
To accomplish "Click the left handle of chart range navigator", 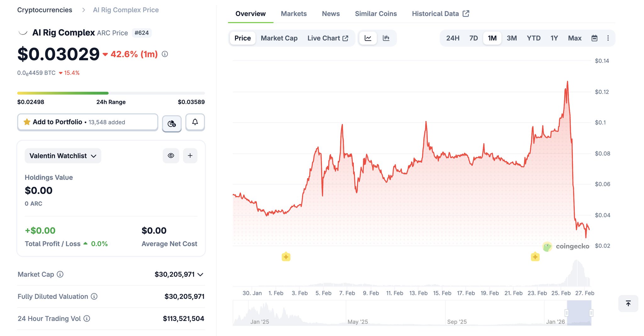I will click(x=567, y=313).
